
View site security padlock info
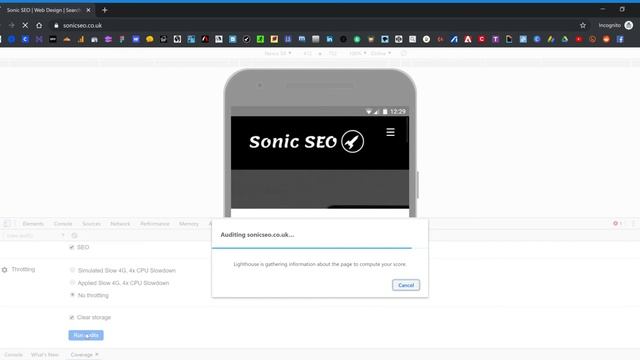[x=56, y=25]
